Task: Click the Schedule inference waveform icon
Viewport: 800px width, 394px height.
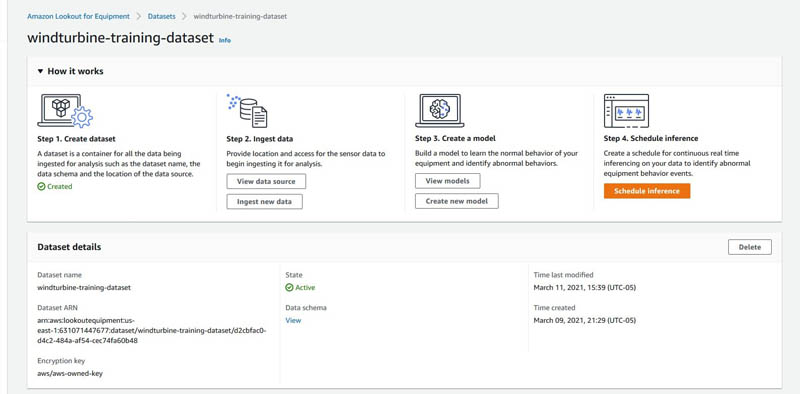Action: (626, 111)
